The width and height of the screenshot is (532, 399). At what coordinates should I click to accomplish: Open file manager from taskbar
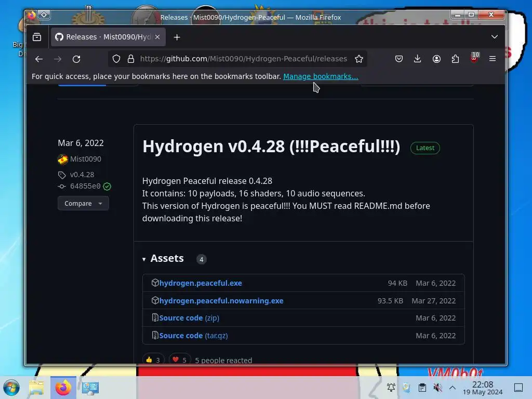[36, 388]
